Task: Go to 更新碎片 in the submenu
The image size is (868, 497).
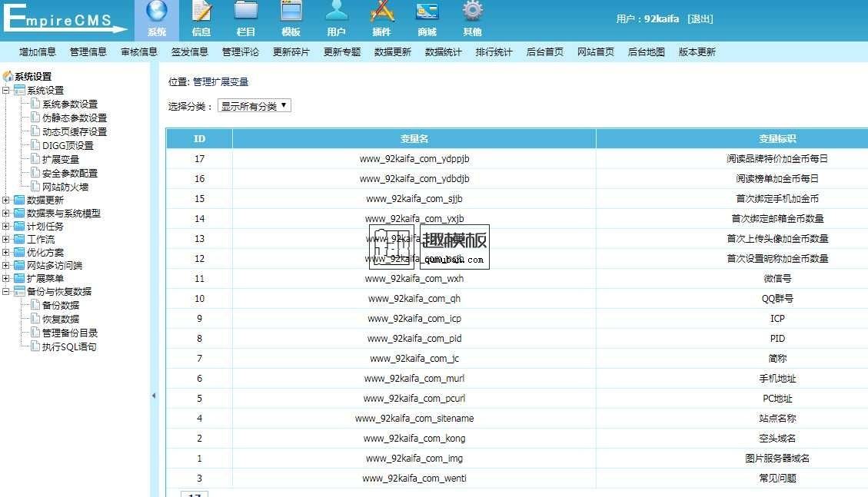Action: tap(291, 52)
